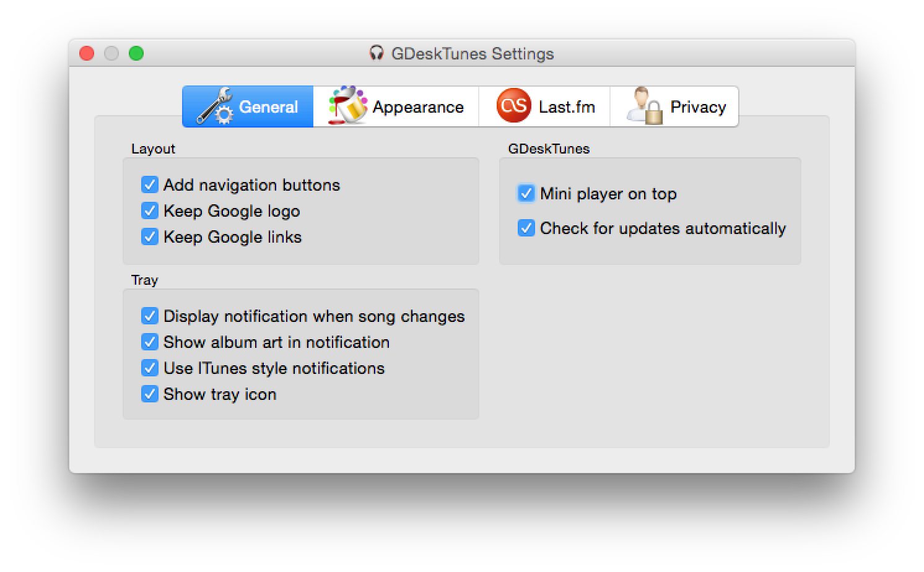Disable Use ITunes style notifications
Screen dimensions: 924x572
click(x=150, y=368)
